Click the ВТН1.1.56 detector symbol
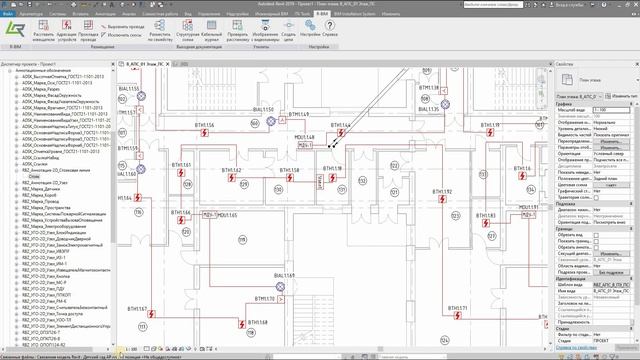This screenshot has width=640, height=360. click(x=204, y=132)
